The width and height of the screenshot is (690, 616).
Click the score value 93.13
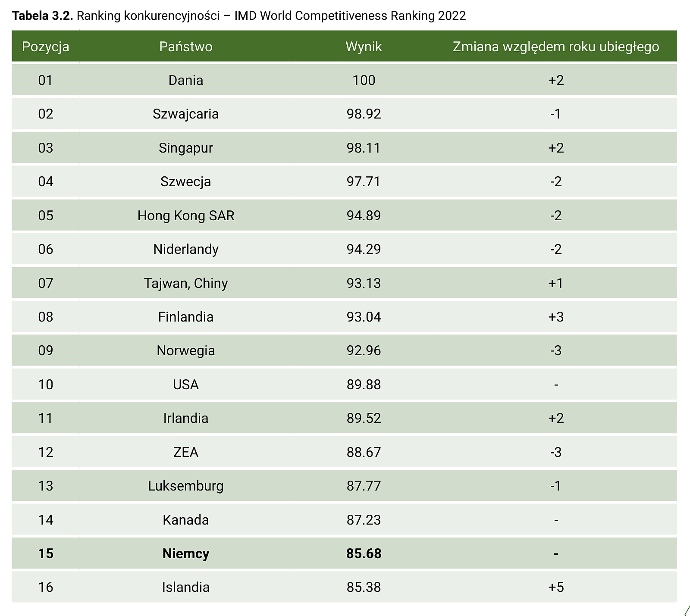tap(364, 283)
